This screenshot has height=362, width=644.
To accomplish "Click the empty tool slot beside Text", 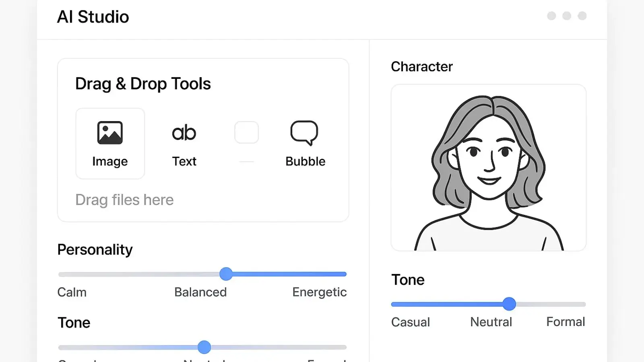I will point(247,132).
